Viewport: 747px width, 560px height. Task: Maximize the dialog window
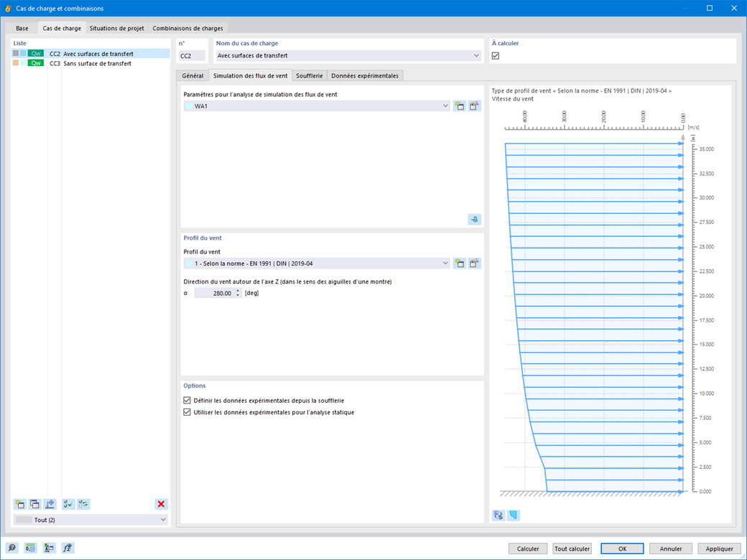(710, 8)
